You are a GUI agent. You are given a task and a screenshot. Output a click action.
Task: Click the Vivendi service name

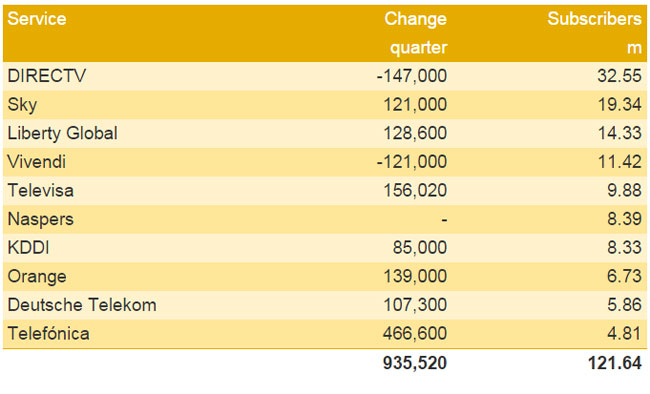(37, 162)
